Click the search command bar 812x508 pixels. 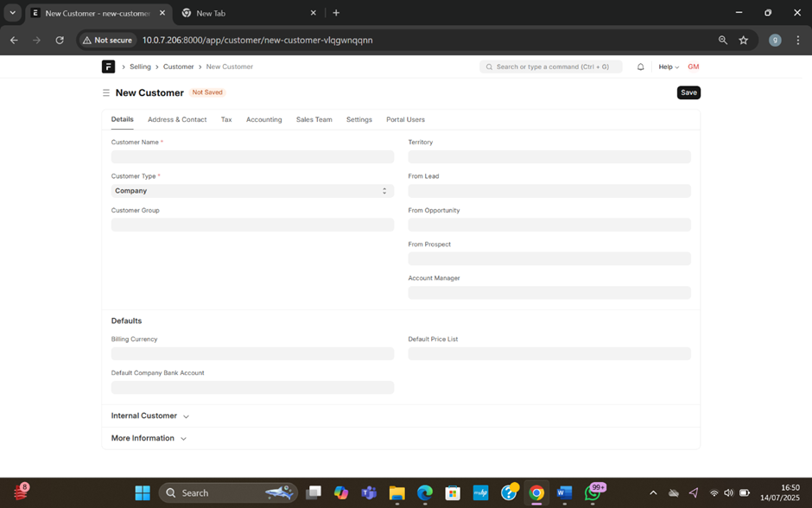(551, 67)
